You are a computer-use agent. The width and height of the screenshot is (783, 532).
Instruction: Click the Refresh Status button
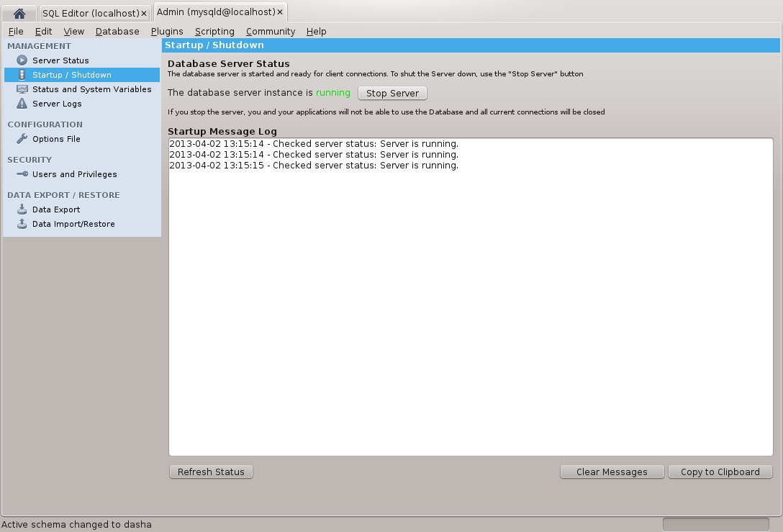pyautogui.click(x=211, y=472)
